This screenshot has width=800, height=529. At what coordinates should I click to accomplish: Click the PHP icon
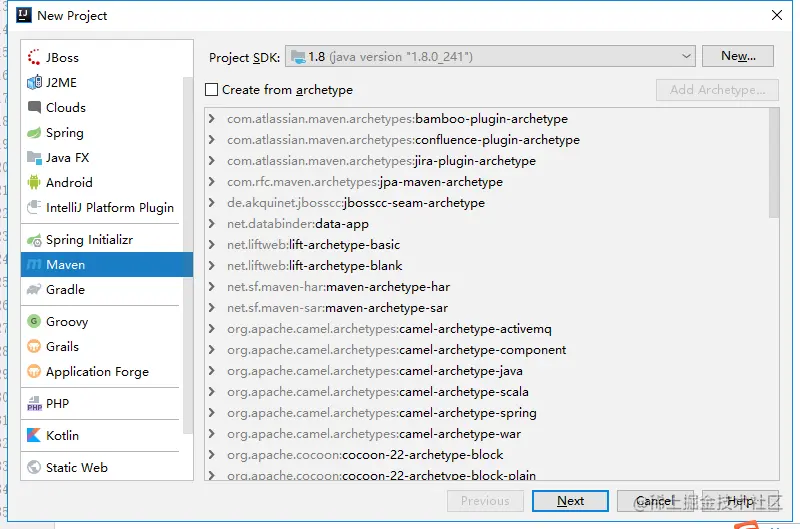coord(34,404)
